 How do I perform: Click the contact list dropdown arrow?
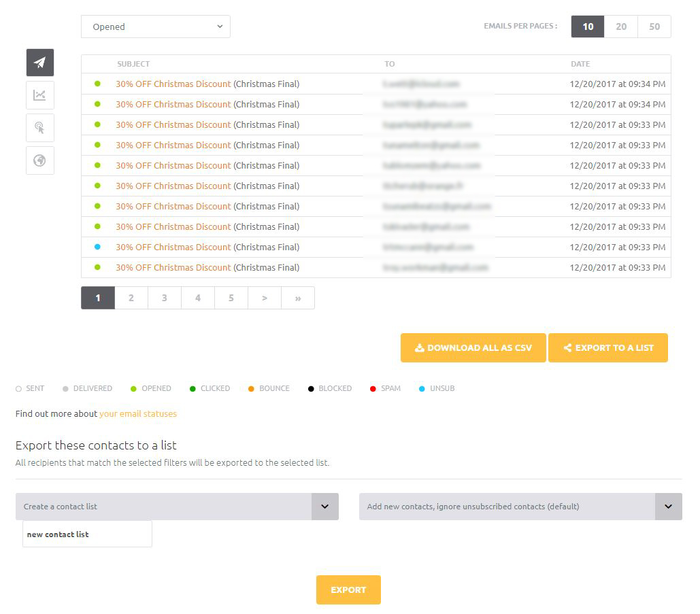(325, 507)
